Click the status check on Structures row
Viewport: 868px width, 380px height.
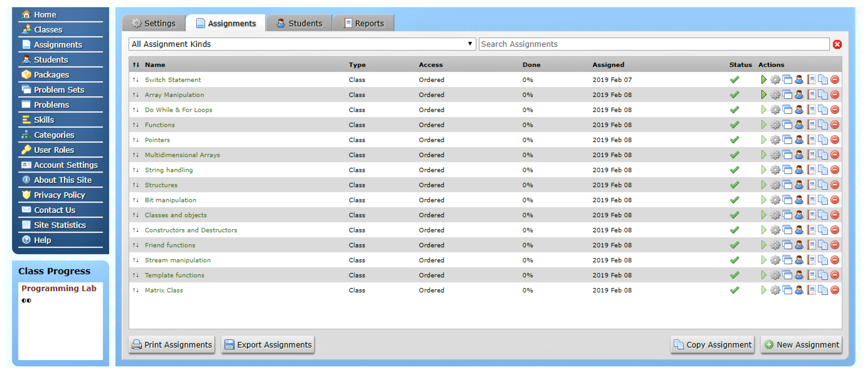[x=735, y=185]
